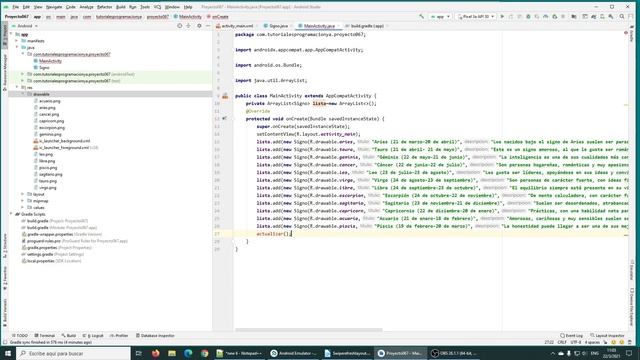The height and width of the screenshot is (360, 640).
Task: Open the app run configuration dropdown
Action: 440,17
